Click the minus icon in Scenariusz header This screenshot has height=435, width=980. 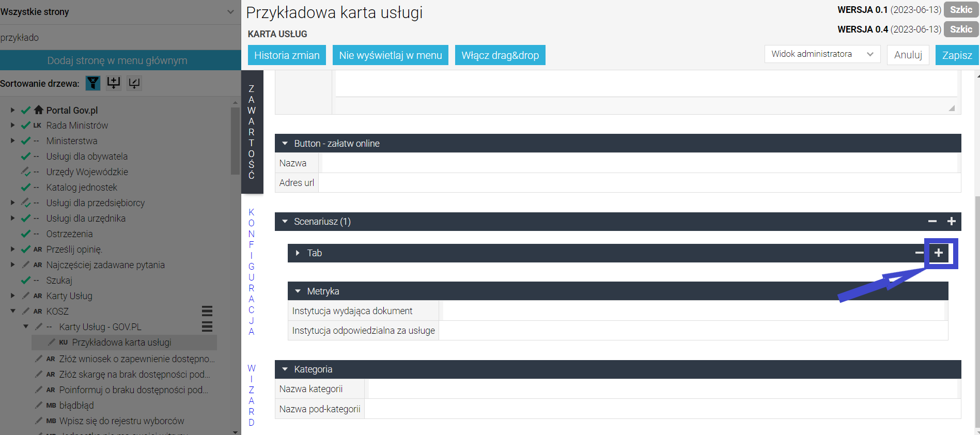point(932,222)
